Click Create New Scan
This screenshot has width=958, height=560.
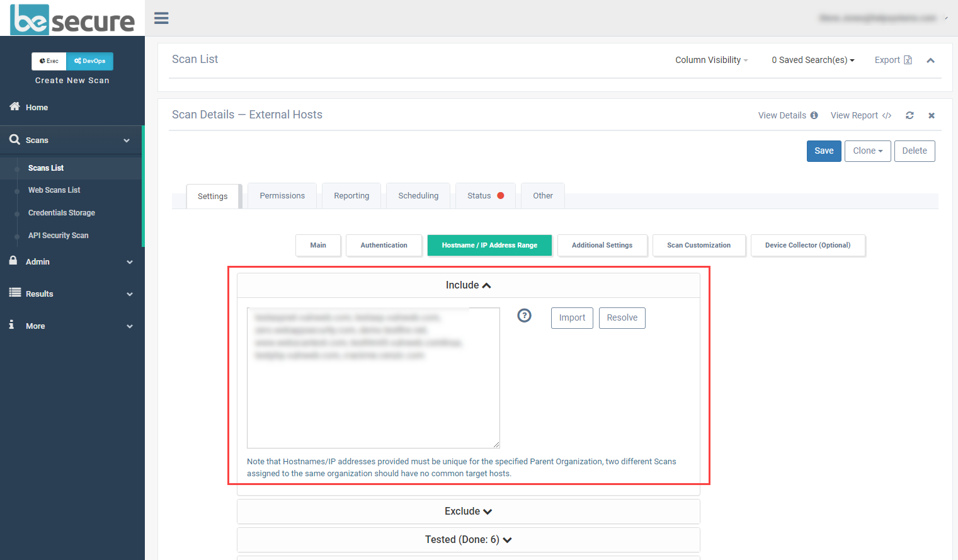coord(72,81)
